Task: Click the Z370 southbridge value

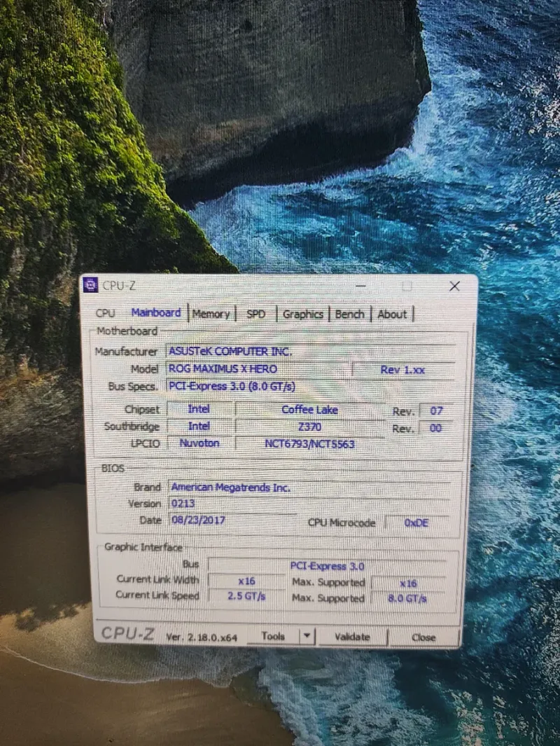Action: [310, 427]
